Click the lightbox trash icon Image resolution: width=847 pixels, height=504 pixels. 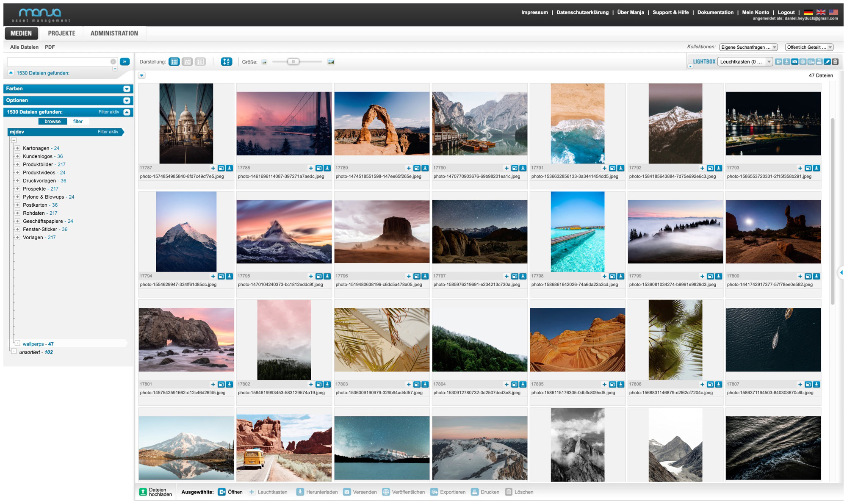[835, 62]
